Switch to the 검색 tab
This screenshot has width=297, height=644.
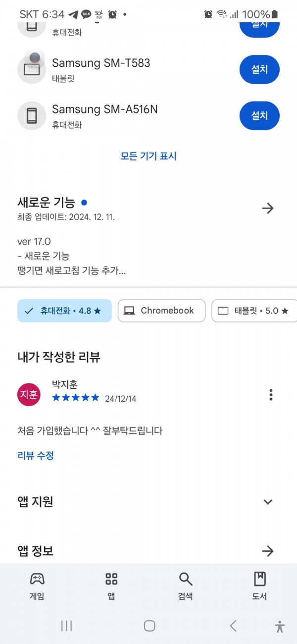click(186, 586)
